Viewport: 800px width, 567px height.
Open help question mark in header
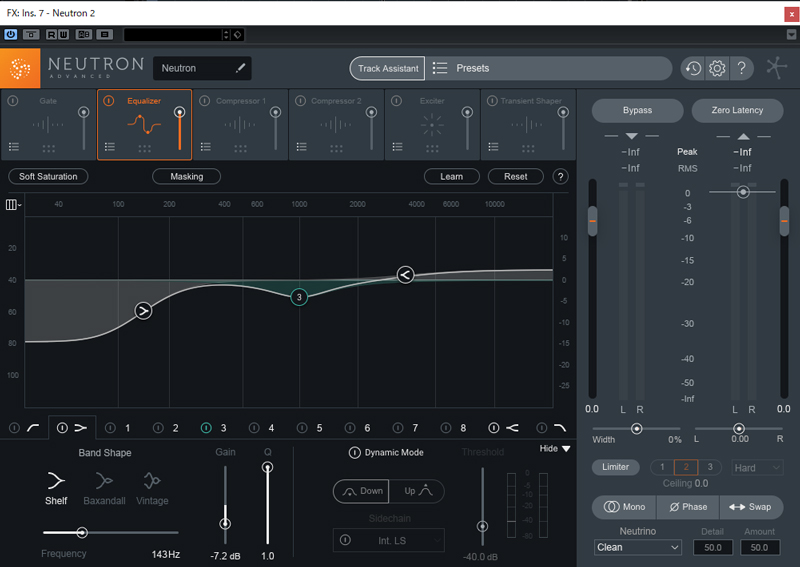point(741,68)
